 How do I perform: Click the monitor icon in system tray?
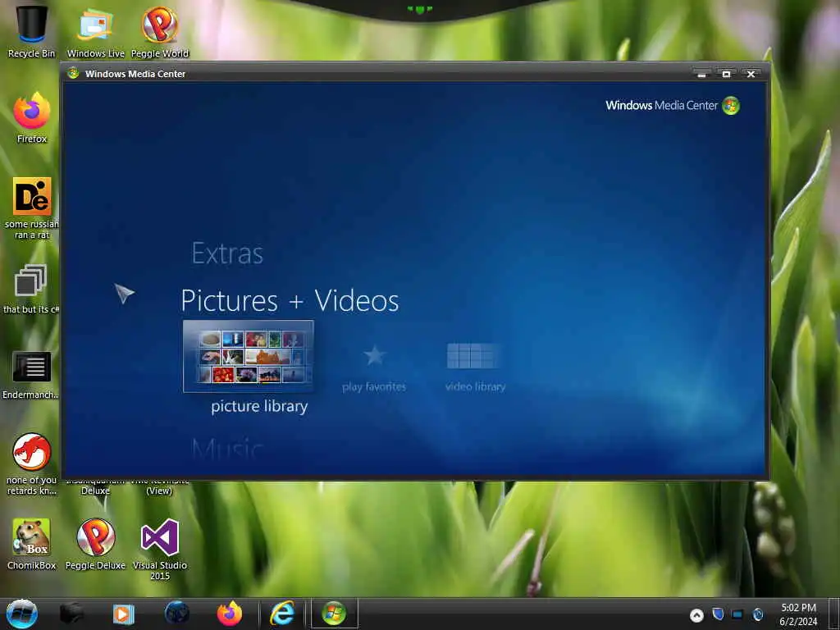[737, 614]
